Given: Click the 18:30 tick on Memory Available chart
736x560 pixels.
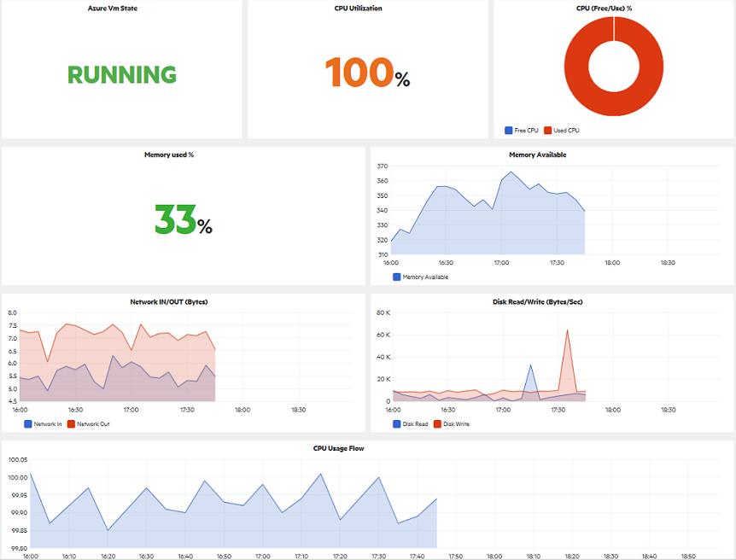Looking at the screenshot, I should (x=668, y=262).
